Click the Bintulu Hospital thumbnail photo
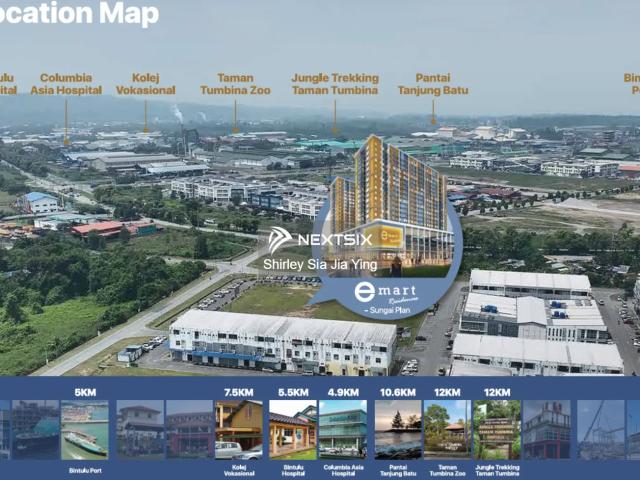The height and width of the screenshot is (480, 640). [x=293, y=430]
